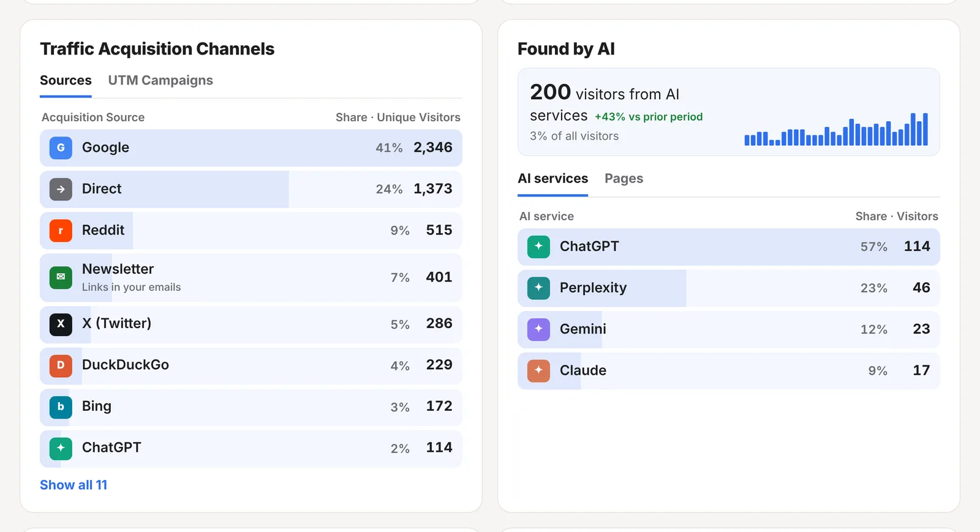
Task: Click the Newsletter envelope icon
Action: tap(61, 277)
